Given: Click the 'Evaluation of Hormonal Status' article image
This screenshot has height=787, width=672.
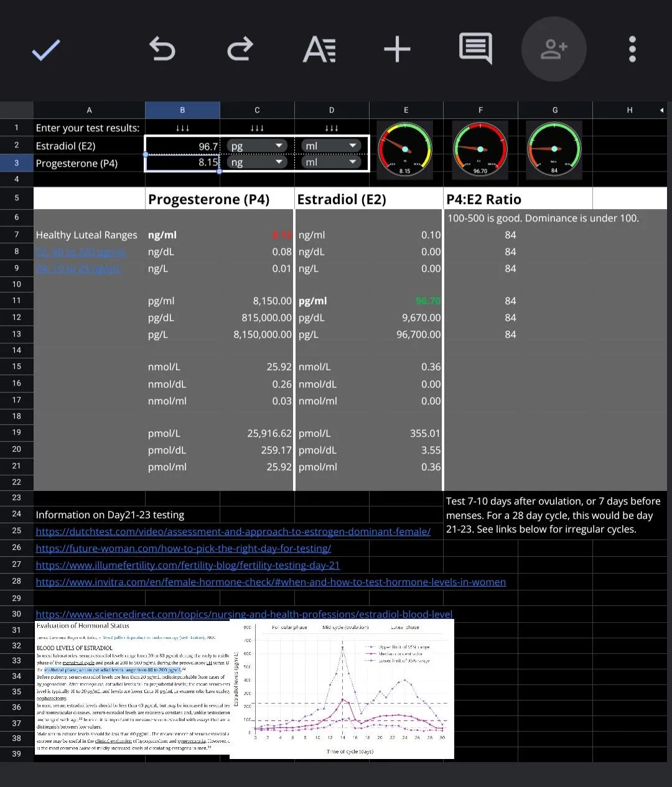Looking at the screenshot, I should coord(133,687).
